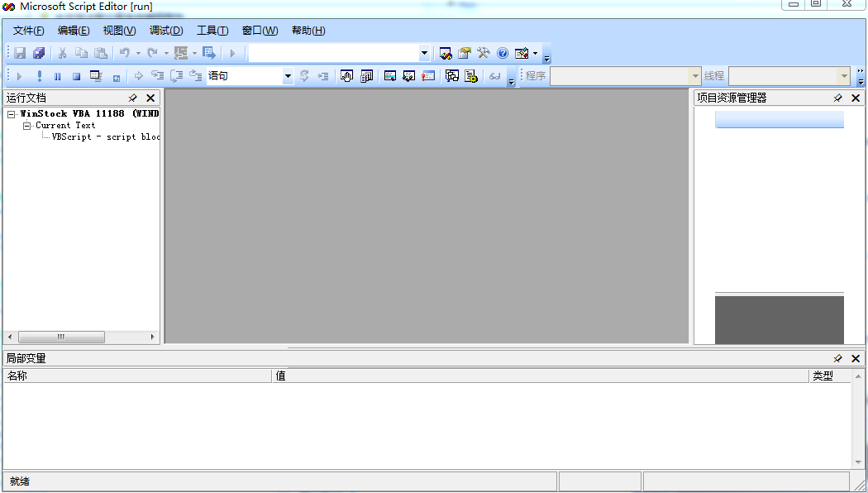Click the 运行文档 horizontal scrollbar thumb
This screenshot has height=493, width=868.
(61, 337)
